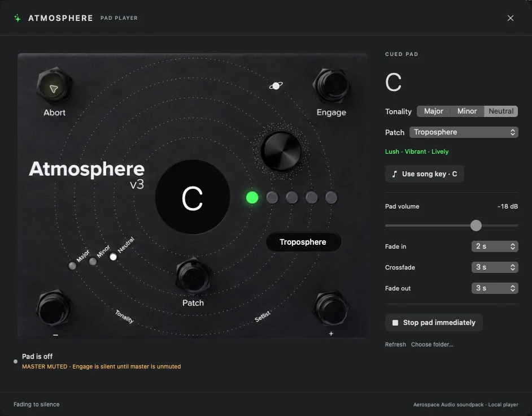The image size is (532, 416).
Task: Click the large C key display circle
Action: (x=193, y=197)
